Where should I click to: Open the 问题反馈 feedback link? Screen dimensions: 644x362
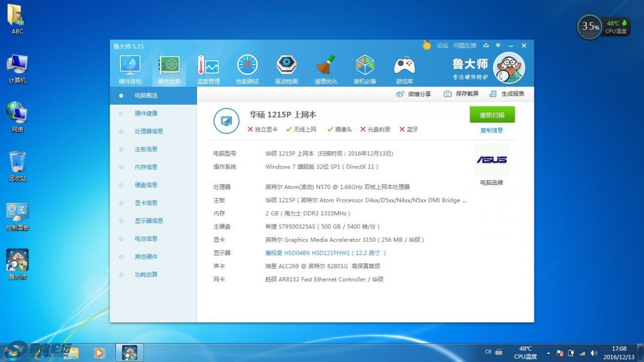point(465,46)
